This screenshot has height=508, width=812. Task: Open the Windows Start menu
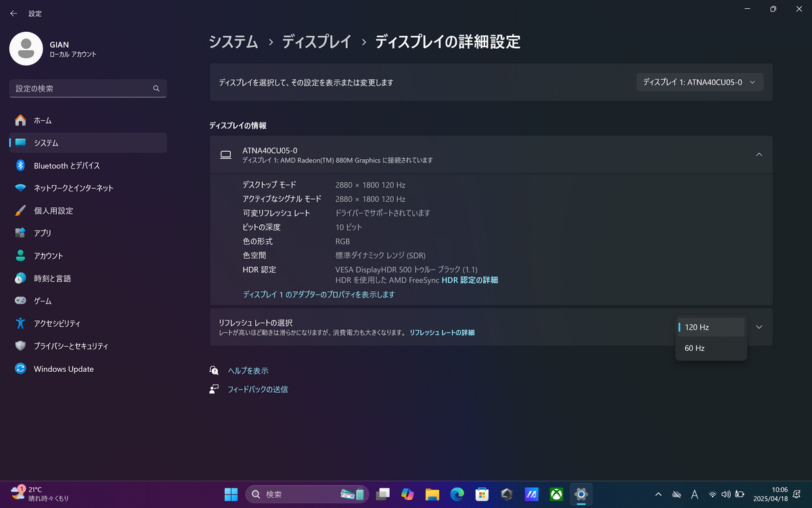coord(231,494)
